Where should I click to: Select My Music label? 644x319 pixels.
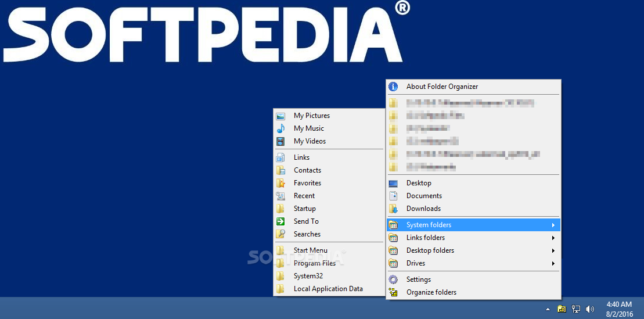click(309, 128)
